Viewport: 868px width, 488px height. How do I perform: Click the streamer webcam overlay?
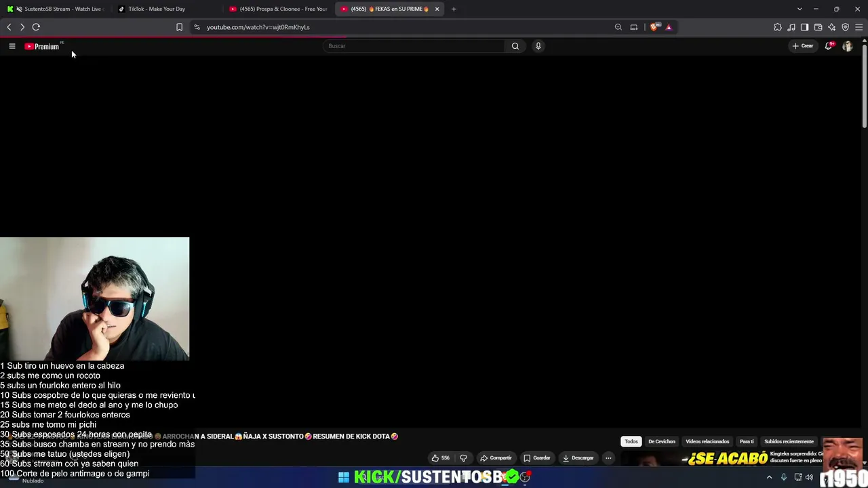click(x=94, y=298)
